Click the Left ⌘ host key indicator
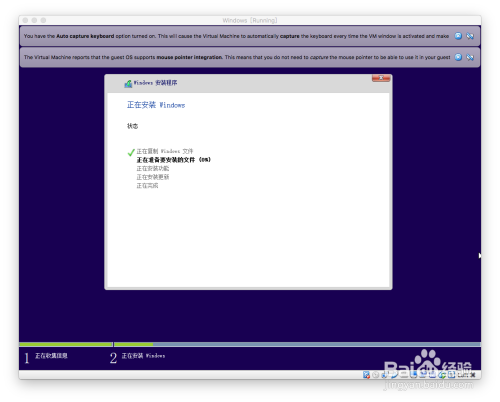500x402 pixels. point(466,375)
